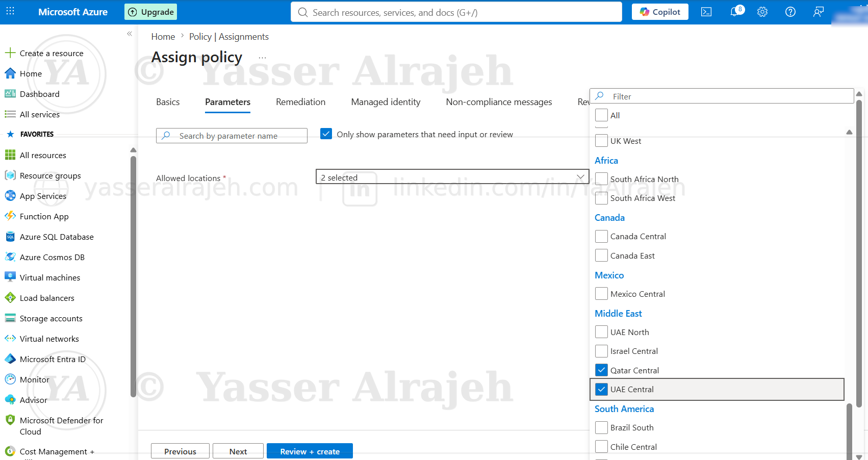Viewport: 868px width, 460px height.
Task: Click the Create a resource plus icon
Action: tap(10, 53)
